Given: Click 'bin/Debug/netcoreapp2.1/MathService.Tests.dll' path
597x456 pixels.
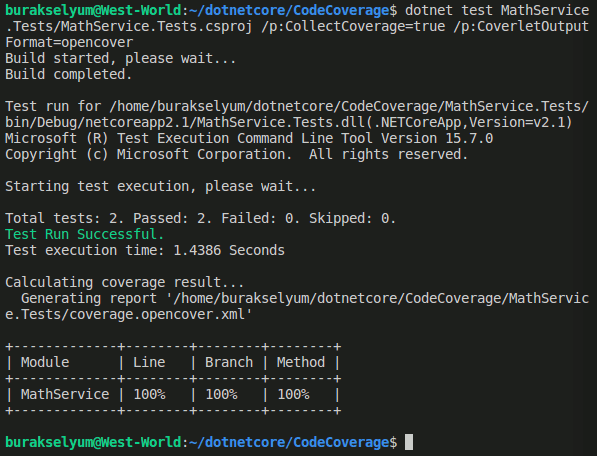Looking at the screenshot, I should click(x=185, y=123).
